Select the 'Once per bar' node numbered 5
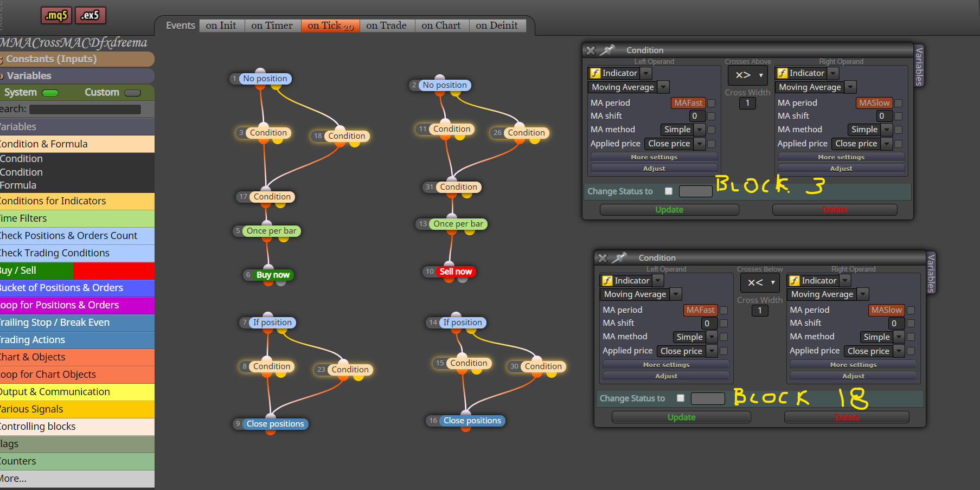 [271, 231]
